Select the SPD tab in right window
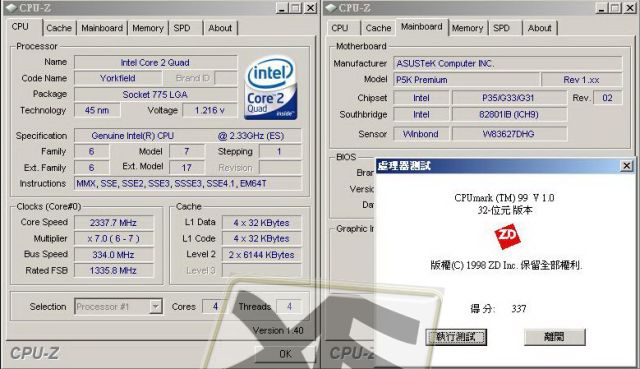 (501, 28)
